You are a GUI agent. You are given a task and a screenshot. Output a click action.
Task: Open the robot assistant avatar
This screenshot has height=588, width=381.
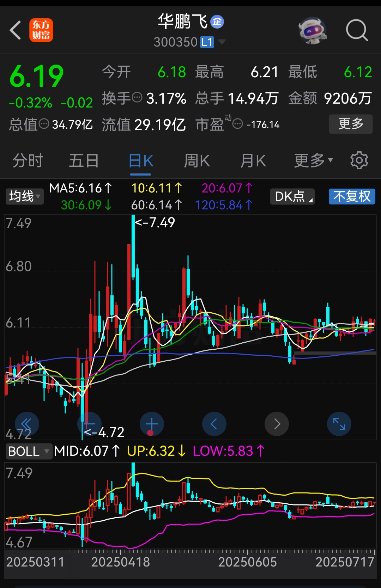click(x=312, y=31)
